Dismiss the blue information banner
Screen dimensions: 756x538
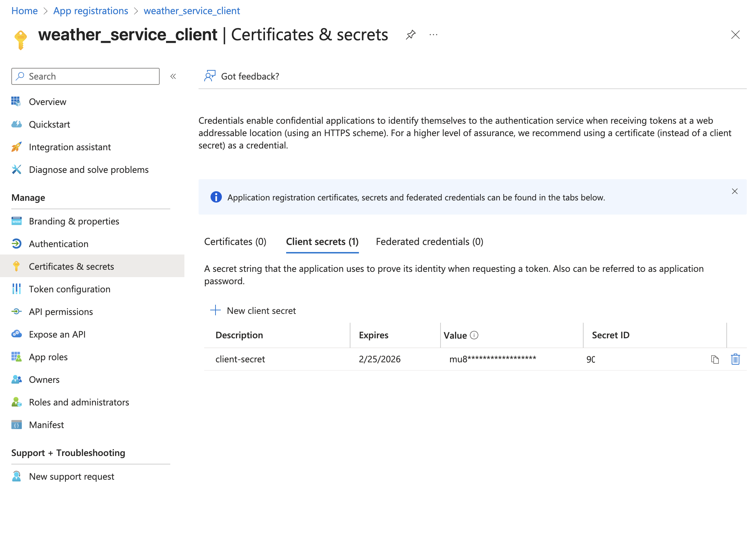734,191
